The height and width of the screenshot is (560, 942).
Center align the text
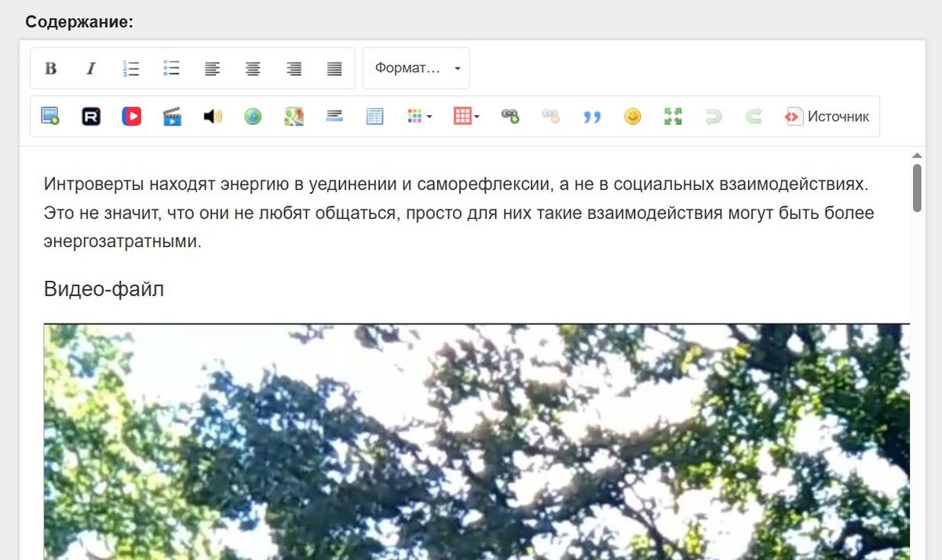click(253, 68)
